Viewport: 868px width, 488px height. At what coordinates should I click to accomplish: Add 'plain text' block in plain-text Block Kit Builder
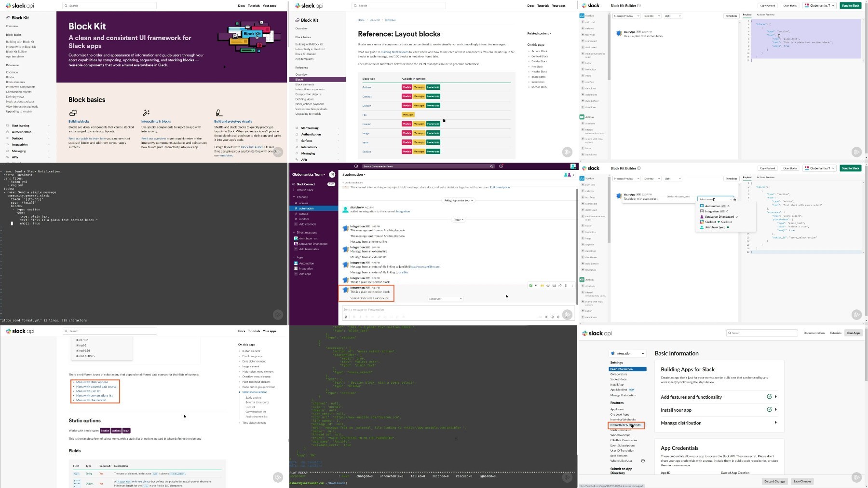(583, 22)
